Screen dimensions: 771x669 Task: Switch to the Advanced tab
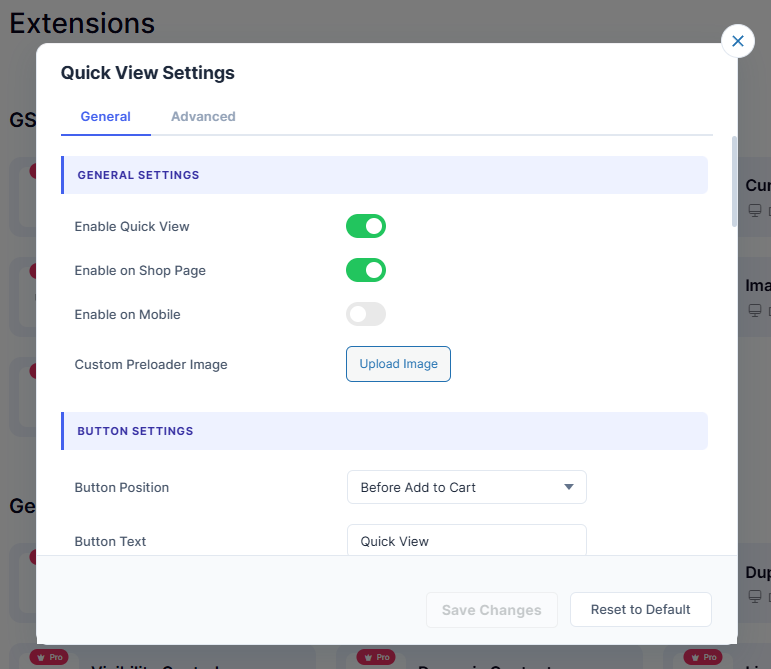pos(203,116)
